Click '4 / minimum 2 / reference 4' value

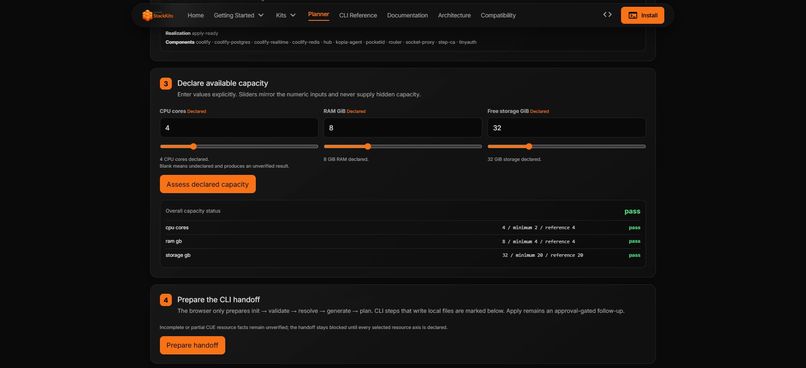[x=539, y=228]
